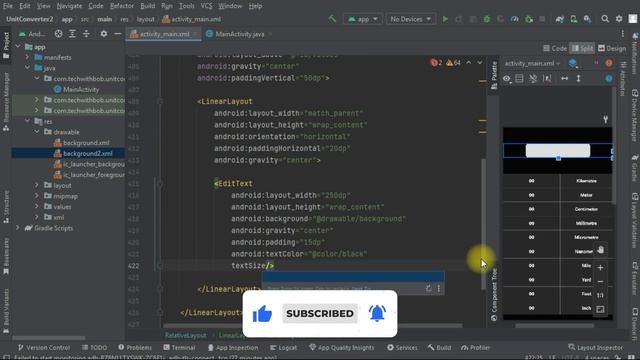
Task: Open the app run configuration dropdown
Action: pos(362,19)
